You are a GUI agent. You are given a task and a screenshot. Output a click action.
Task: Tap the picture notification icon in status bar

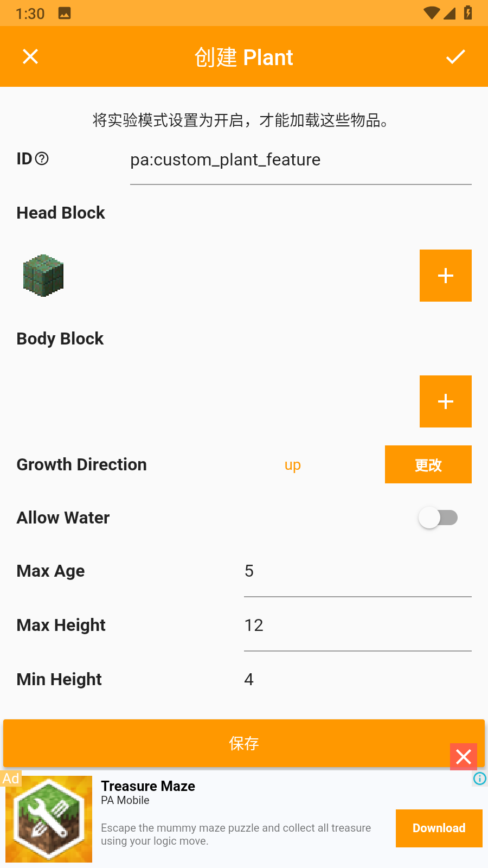[x=65, y=14]
